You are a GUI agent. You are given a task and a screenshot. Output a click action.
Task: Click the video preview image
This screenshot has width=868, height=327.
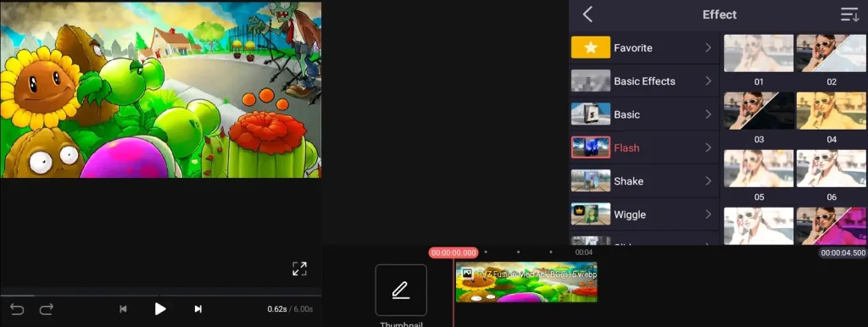tap(160, 90)
